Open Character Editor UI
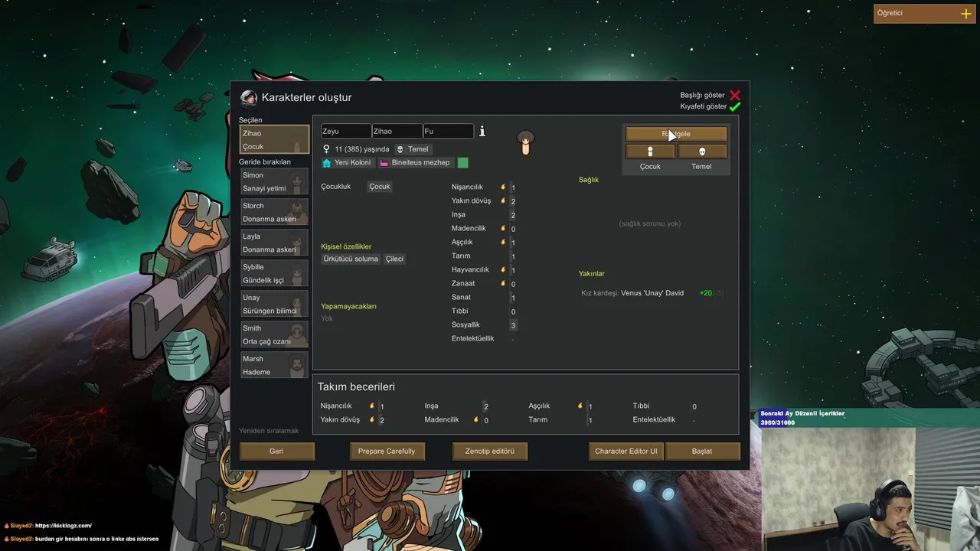 click(626, 451)
